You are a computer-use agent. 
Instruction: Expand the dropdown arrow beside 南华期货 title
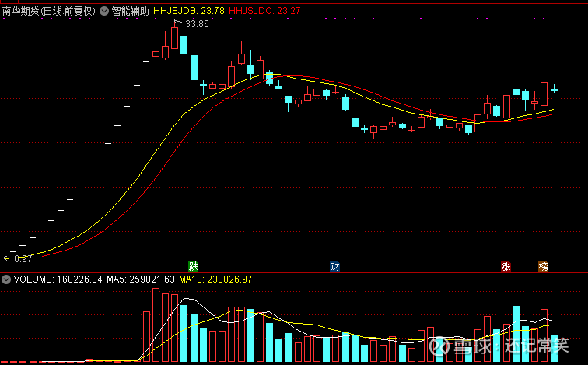104,11
